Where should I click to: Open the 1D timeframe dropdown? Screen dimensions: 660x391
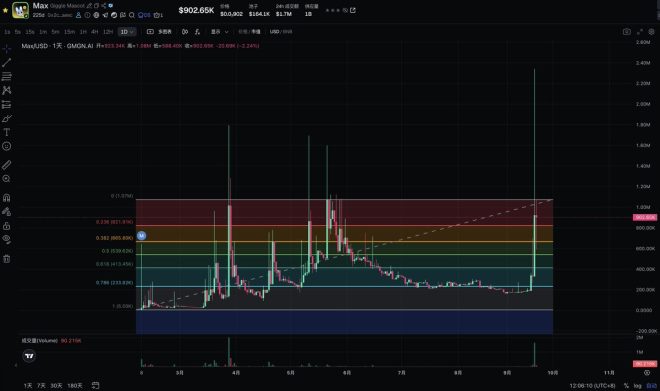127,32
